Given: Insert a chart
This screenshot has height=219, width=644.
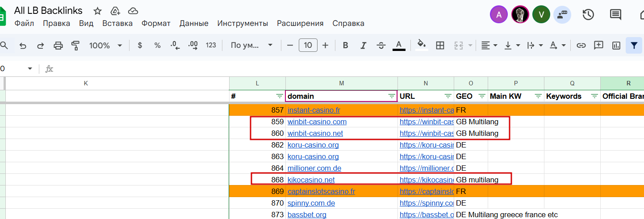Looking at the screenshot, I should [616, 45].
